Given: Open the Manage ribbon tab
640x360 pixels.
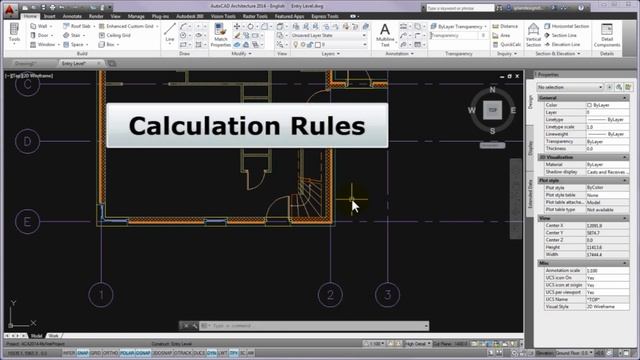Looking at the screenshot, I should tap(136, 16).
